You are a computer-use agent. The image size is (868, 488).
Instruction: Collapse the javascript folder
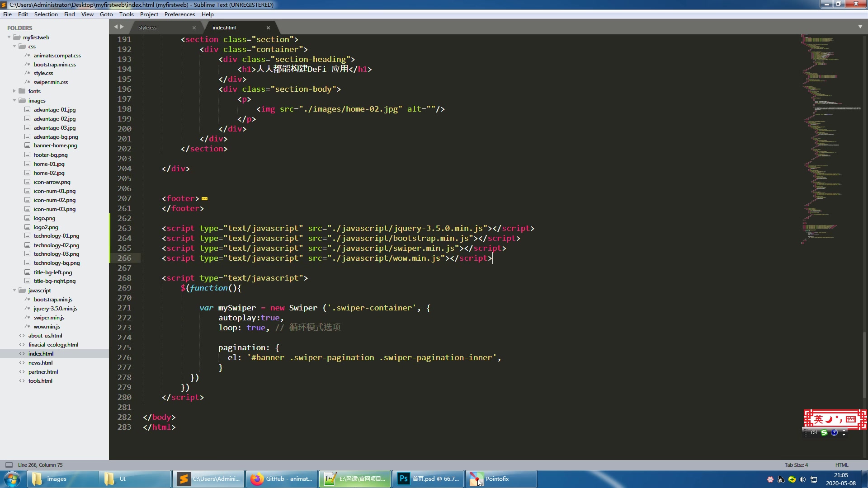click(x=14, y=290)
